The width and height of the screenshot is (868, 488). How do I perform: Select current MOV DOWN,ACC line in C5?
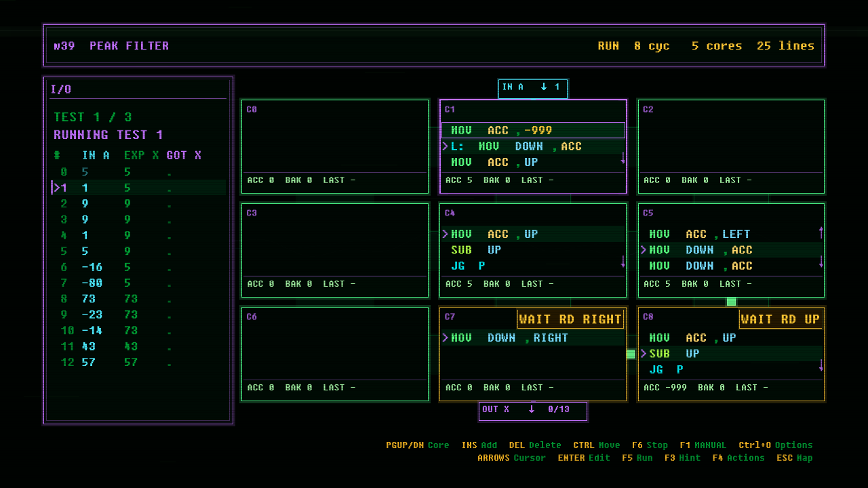[731, 250]
